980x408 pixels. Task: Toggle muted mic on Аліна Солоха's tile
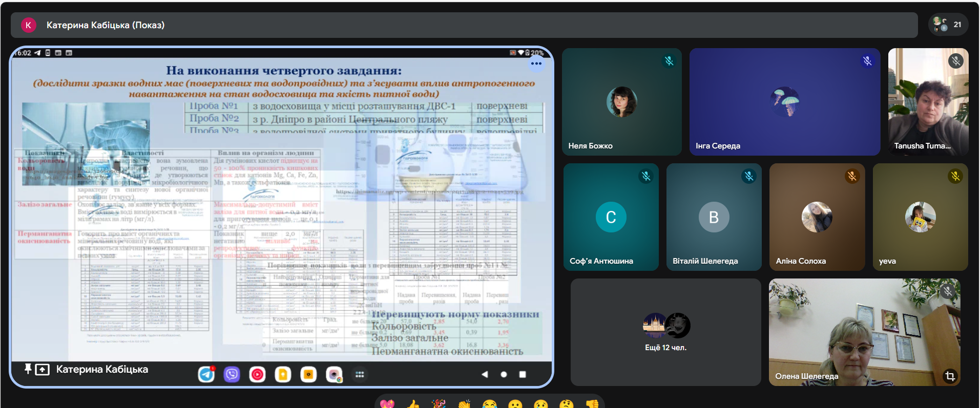tap(852, 176)
